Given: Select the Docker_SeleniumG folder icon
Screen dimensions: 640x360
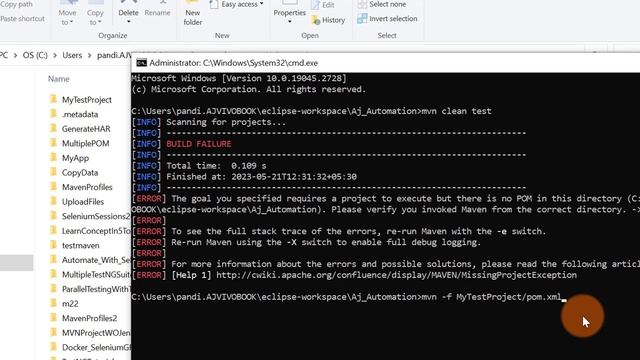Looking at the screenshot, I should point(53,347).
